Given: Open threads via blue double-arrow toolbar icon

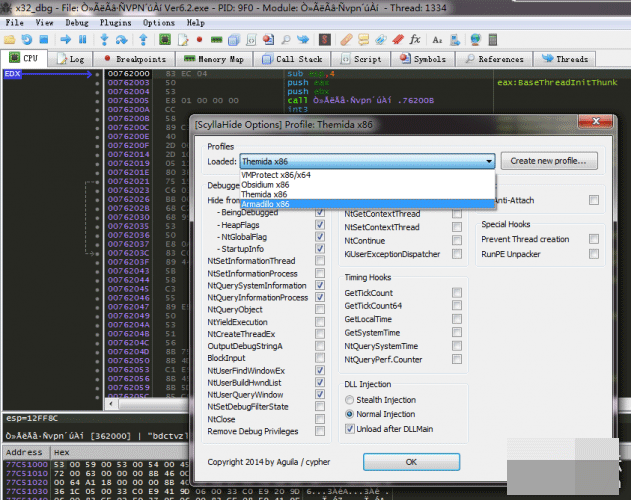Looking at the screenshot, I should tap(303, 39).
